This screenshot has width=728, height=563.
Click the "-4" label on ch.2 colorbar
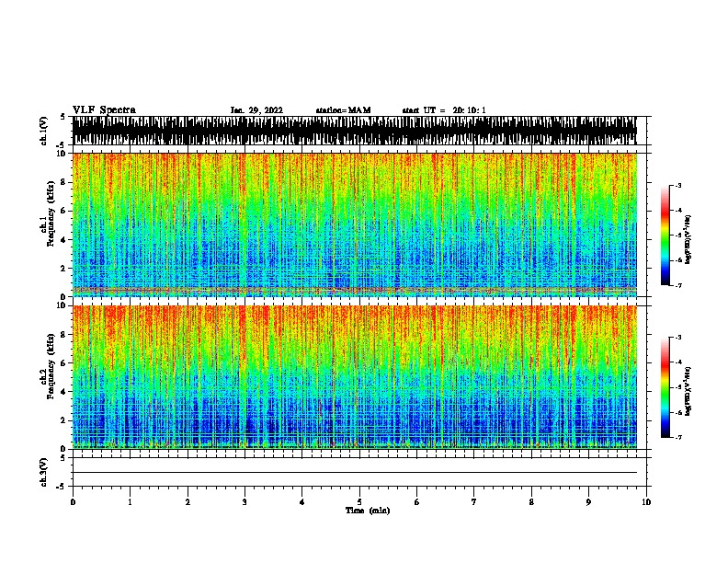pyautogui.click(x=678, y=362)
